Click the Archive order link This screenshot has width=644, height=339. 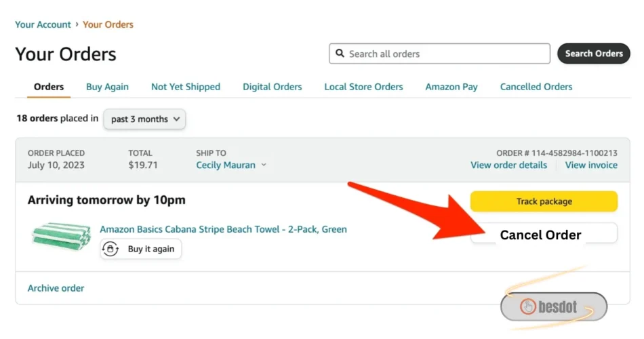[x=56, y=288]
